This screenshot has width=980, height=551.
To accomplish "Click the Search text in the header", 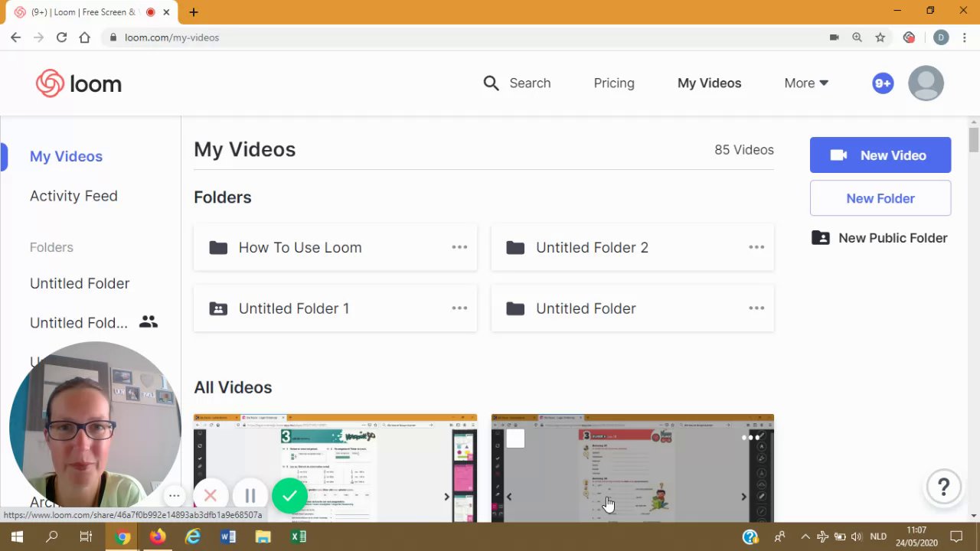I will (530, 83).
